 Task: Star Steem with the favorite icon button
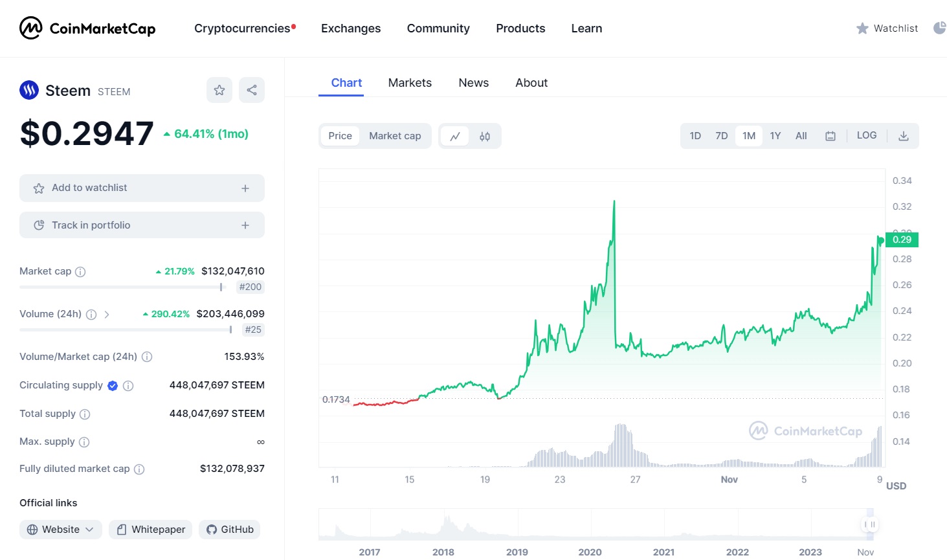tap(219, 90)
